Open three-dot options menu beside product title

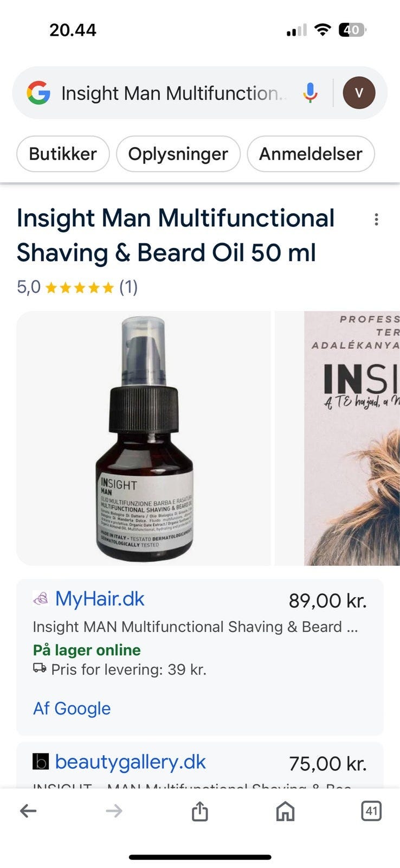click(x=376, y=220)
